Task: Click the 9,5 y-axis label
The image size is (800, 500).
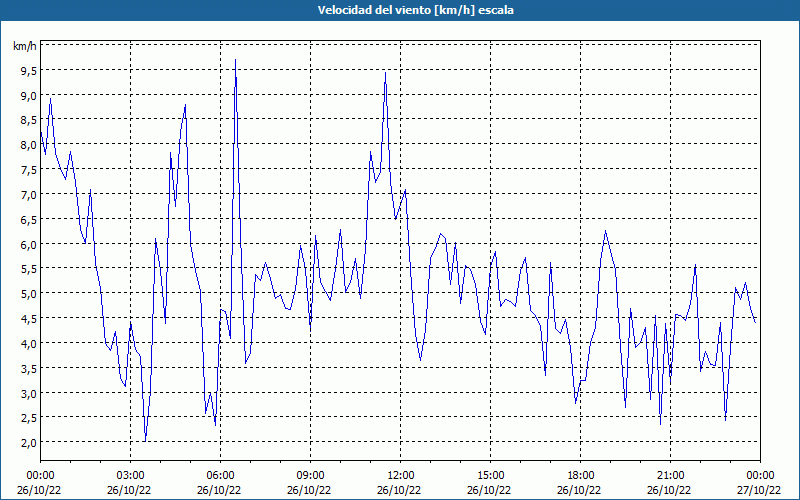Action: click(x=28, y=70)
